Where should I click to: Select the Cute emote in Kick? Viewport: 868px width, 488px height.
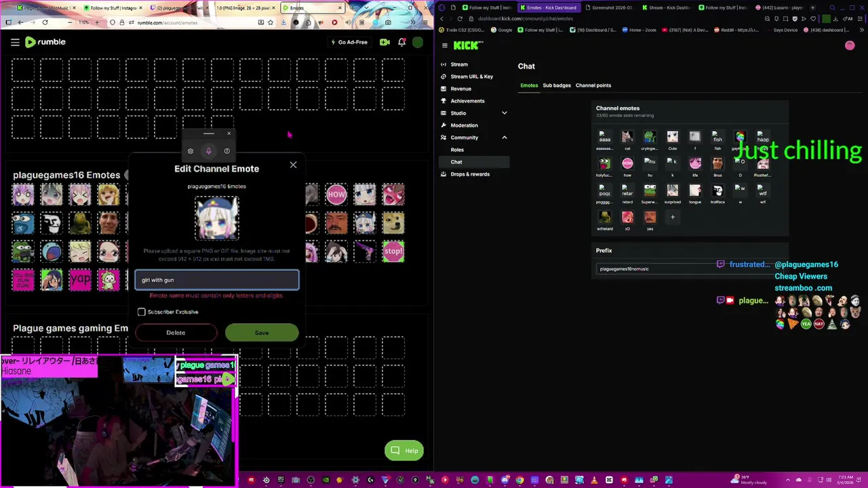(673, 138)
